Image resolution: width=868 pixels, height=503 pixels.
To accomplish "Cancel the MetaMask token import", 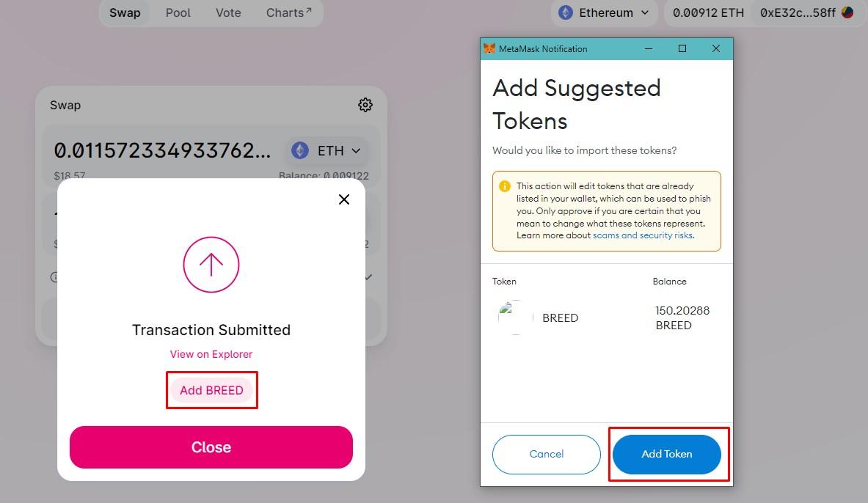I will [547, 455].
